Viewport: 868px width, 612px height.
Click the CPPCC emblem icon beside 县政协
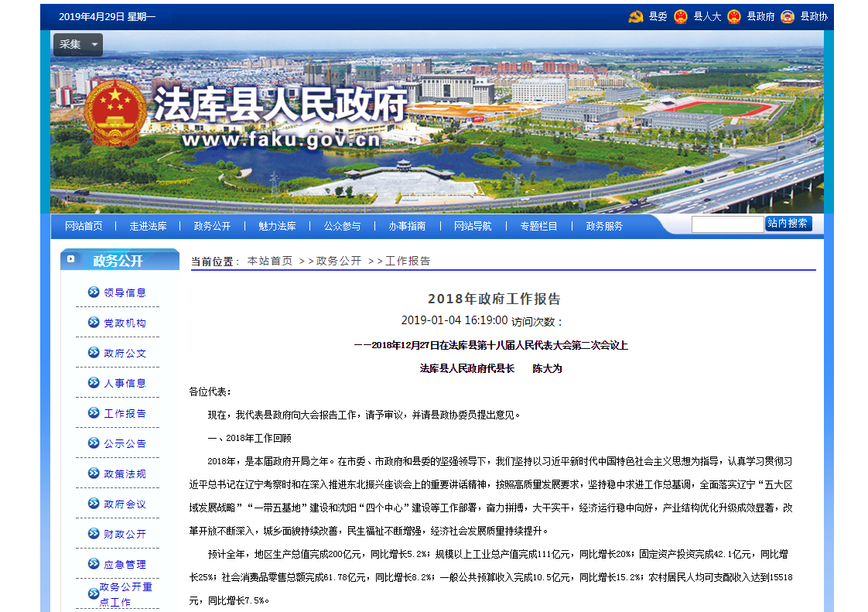coord(788,16)
